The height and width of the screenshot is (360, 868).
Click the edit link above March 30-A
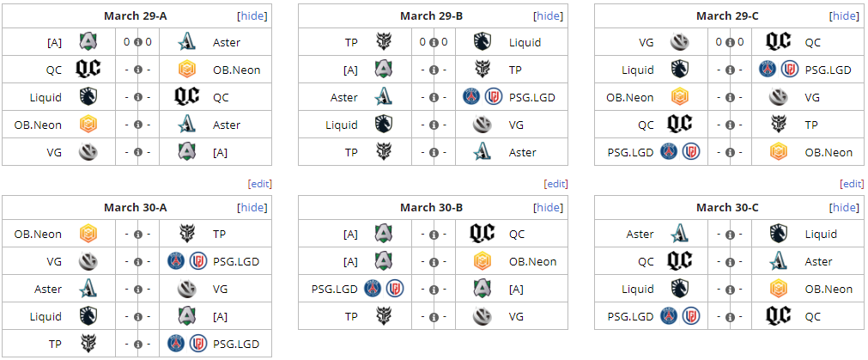pos(259,184)
